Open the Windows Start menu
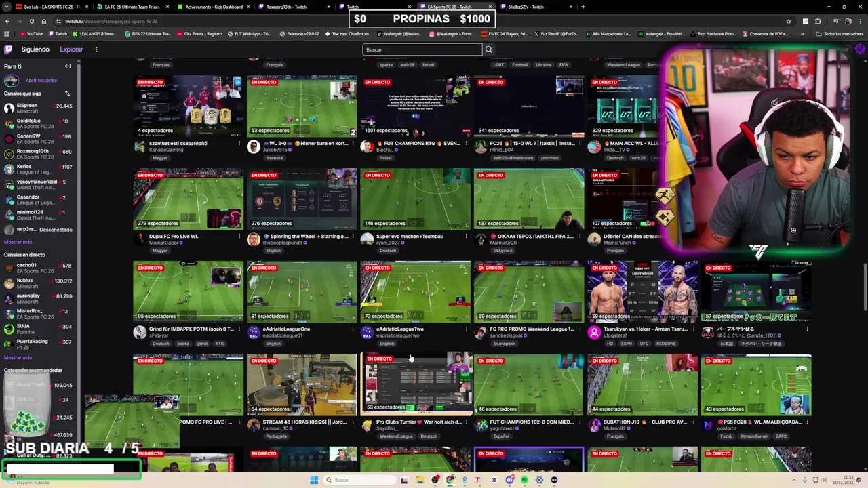 pyautogui.click(x=313, y=480)
